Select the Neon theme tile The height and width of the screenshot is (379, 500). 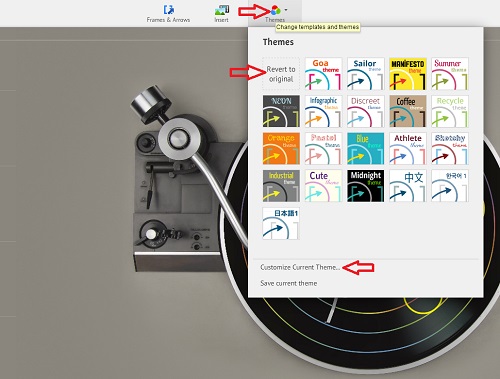tap(281, 111)
